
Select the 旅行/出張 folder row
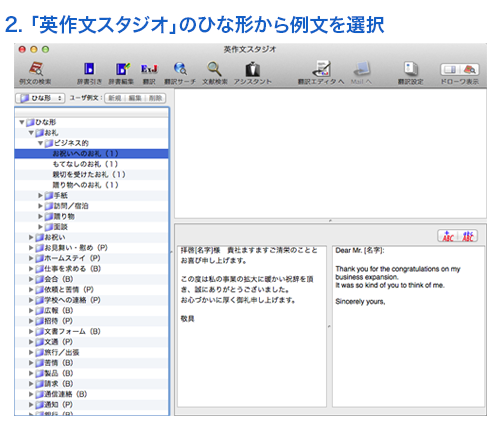(x=92, y=352)
